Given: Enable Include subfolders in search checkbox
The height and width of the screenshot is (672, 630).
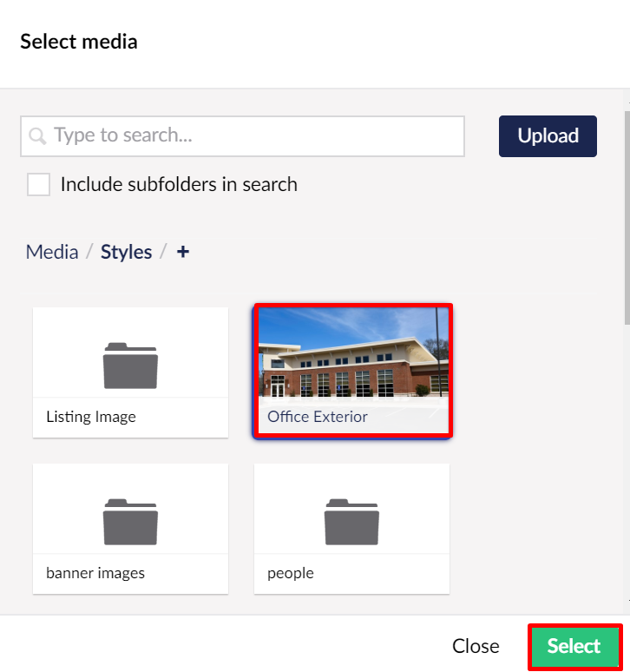Looking at the screenshot, I should [x=38, y=184].
